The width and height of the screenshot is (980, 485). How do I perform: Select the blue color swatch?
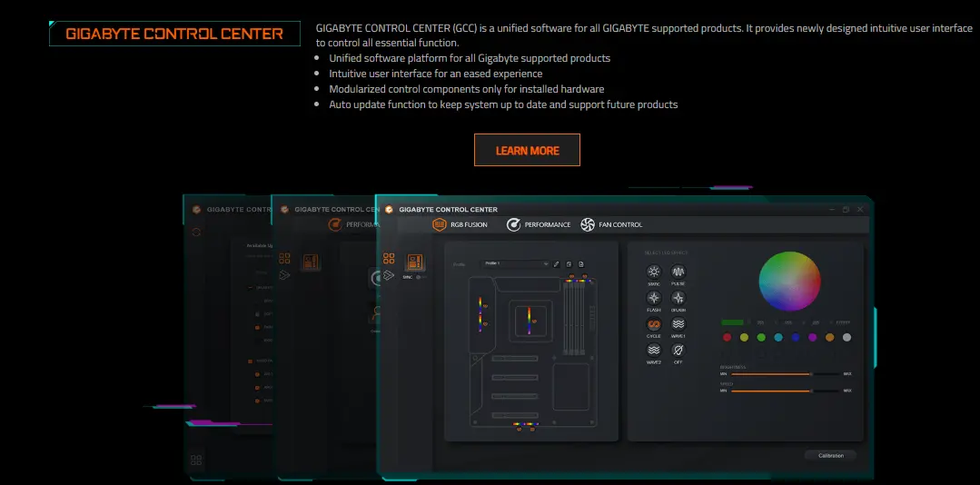point(796,337)
